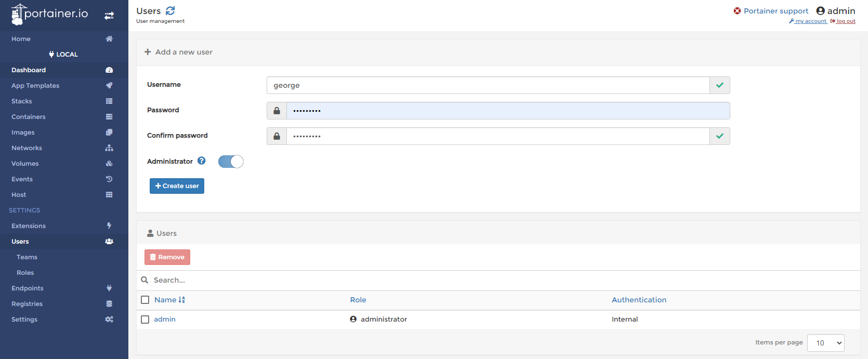Check the checkbox for the admin row
This screenshot has width=868, height=359.
[145, 320]
